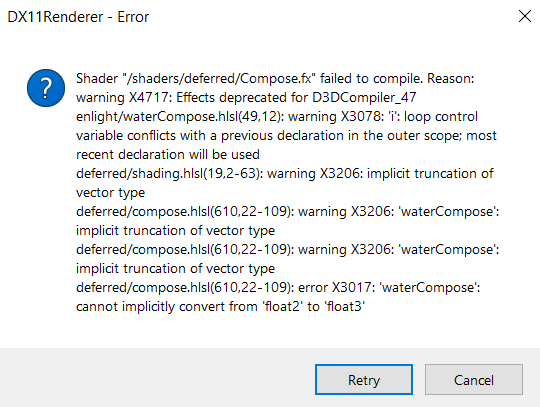Screen dimensions: 540x407
Task: Click the blue question mark icon
Action: 46,88
